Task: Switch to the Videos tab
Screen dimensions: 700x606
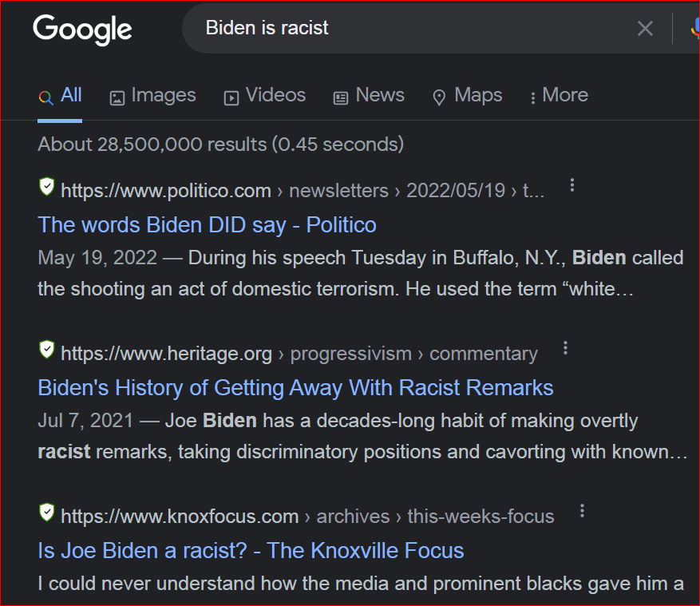Action: coord(264,96)
